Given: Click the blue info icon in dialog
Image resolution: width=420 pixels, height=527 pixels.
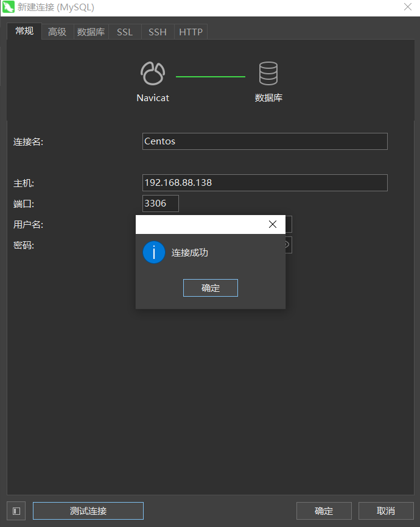Looking at the screenshot, I should click(154, 252).
